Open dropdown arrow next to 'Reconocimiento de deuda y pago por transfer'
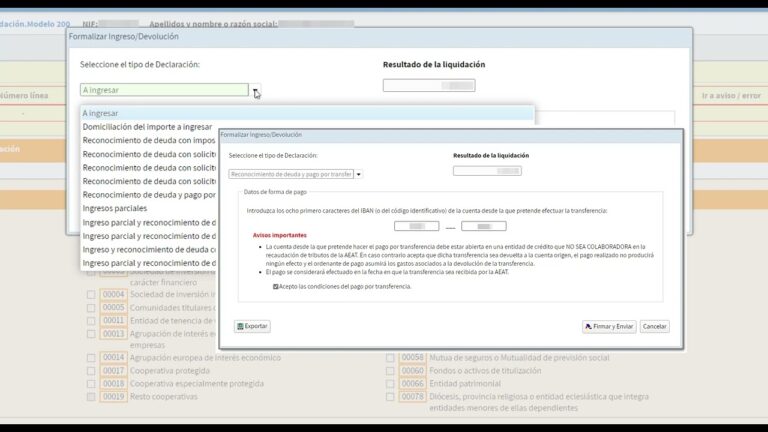This screenshot has height=432, width=768. 359,174
